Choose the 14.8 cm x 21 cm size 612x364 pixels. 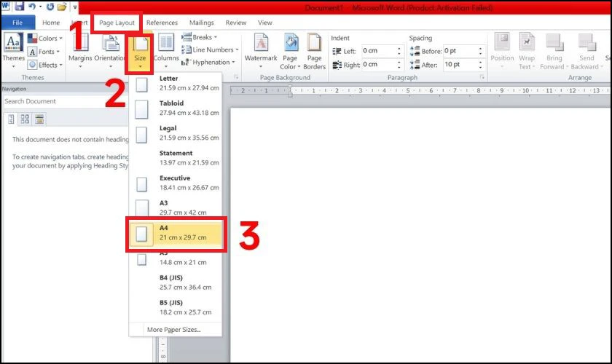coord(176,259)
